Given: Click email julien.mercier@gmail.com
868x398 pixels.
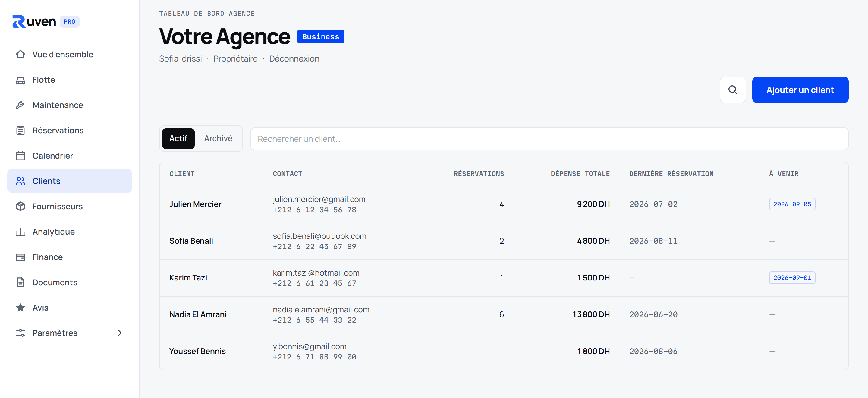Looking at the screenshot, I should (x=319, y=199).
